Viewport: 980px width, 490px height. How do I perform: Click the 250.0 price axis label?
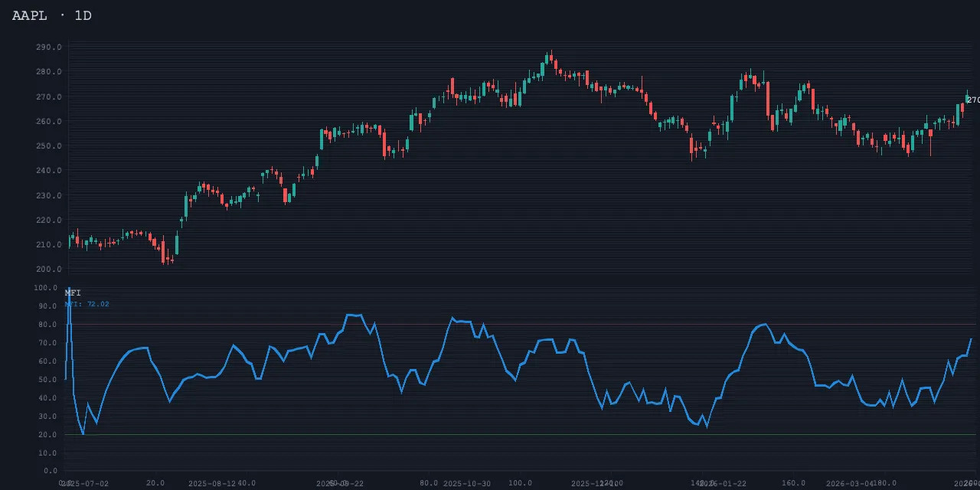tap(48, 145)
